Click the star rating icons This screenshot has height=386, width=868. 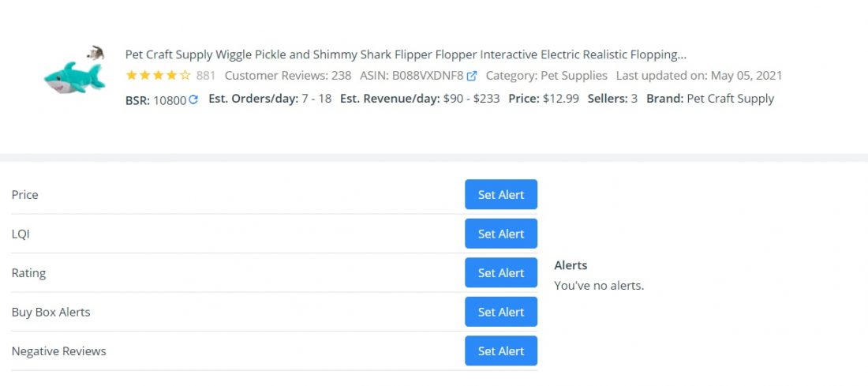159,75
